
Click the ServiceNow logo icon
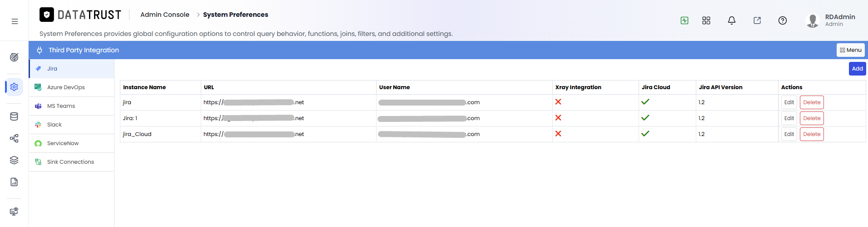click(38, 143)
